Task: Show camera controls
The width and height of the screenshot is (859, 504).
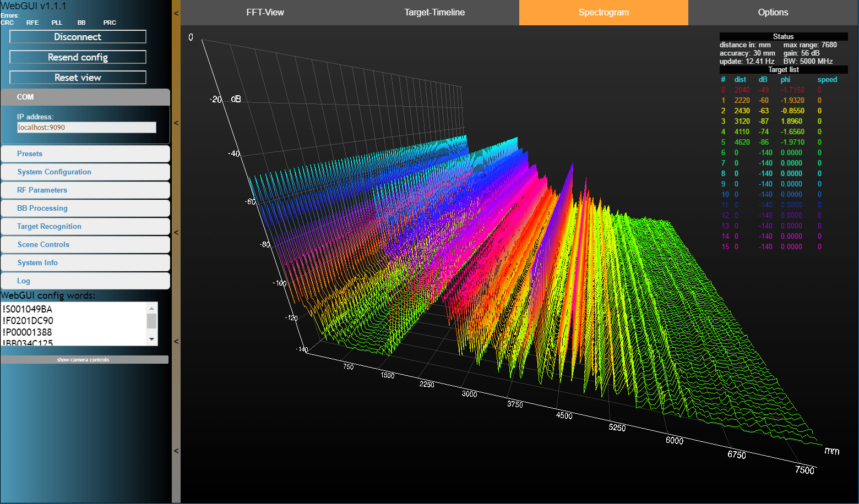Action: (x=83, y=359)
